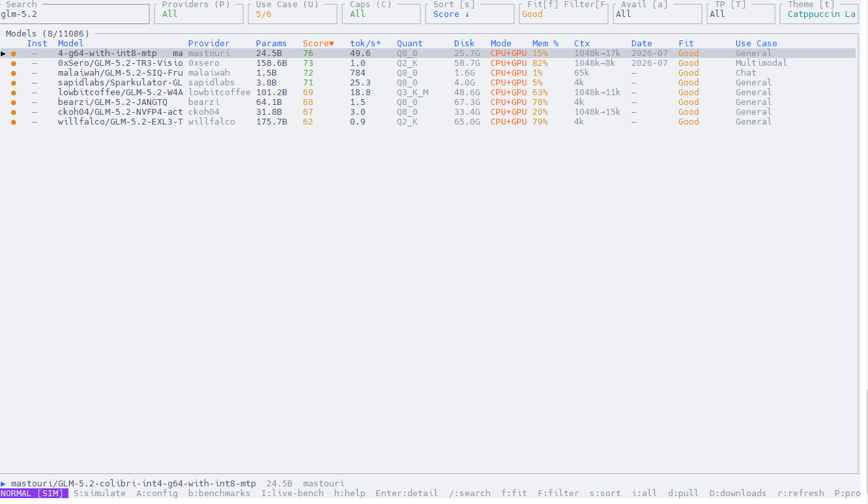Image resolution: width=868 pixels, height=504 pixels.
Task: Click the 784 tok/s value
Action: 358,73
